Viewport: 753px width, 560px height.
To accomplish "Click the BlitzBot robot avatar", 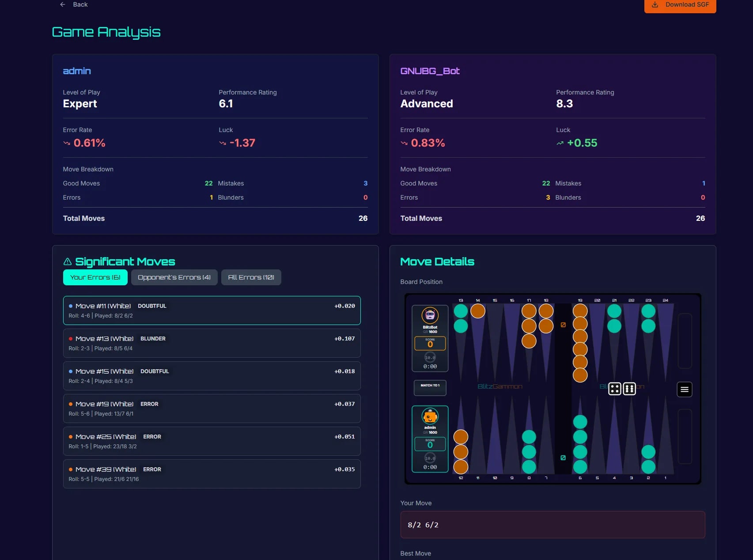I will click(430, 315).
